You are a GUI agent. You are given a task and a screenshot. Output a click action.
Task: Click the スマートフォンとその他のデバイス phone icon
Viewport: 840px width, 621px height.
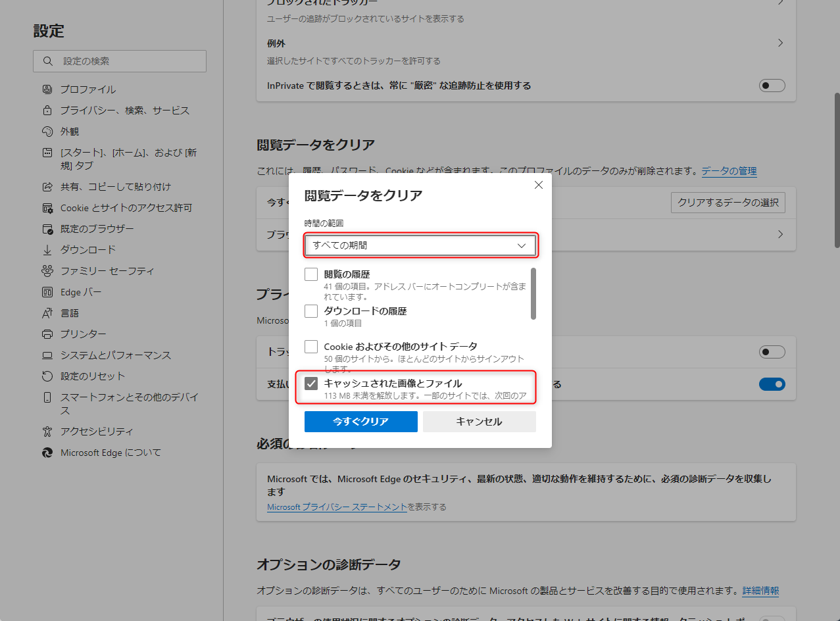[47, 397]
